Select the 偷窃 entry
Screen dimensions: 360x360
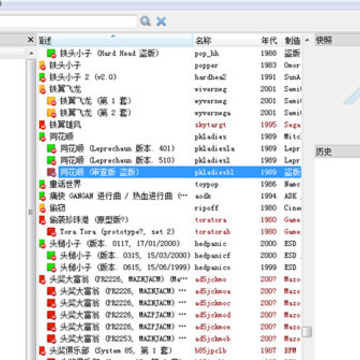[57, 208]
